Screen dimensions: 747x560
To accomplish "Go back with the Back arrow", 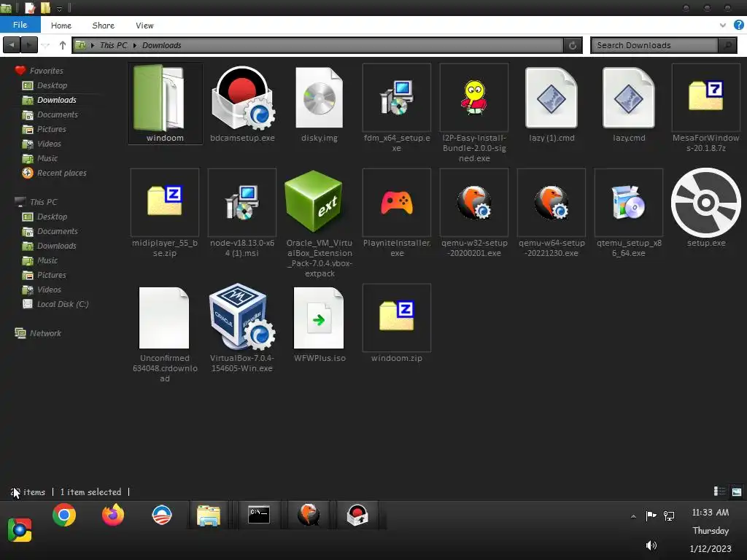I will pos(12,45).
